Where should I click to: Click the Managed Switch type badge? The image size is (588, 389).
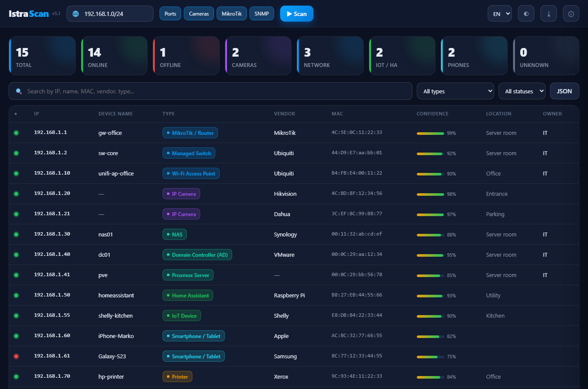pos(189,153)
